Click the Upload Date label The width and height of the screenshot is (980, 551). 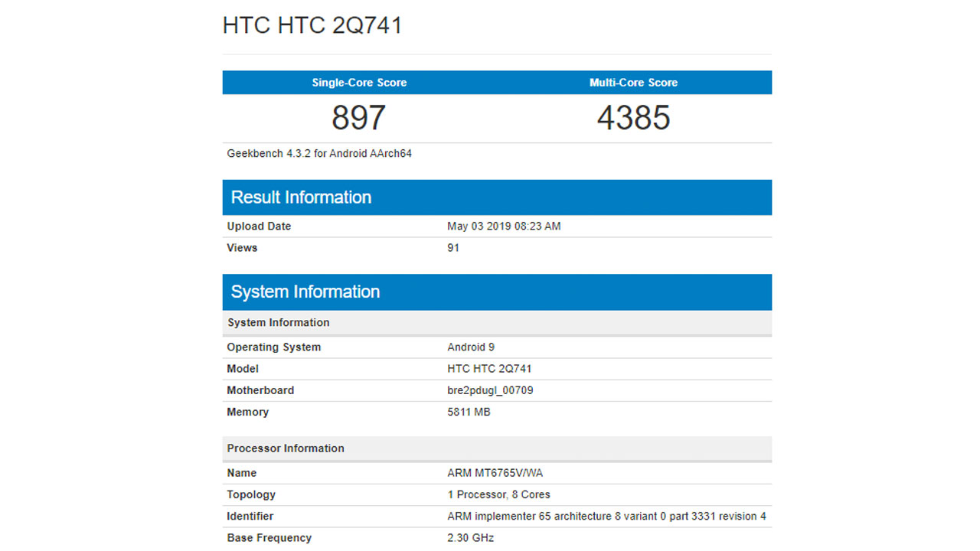pyautogui.click(x=259, y=227)
